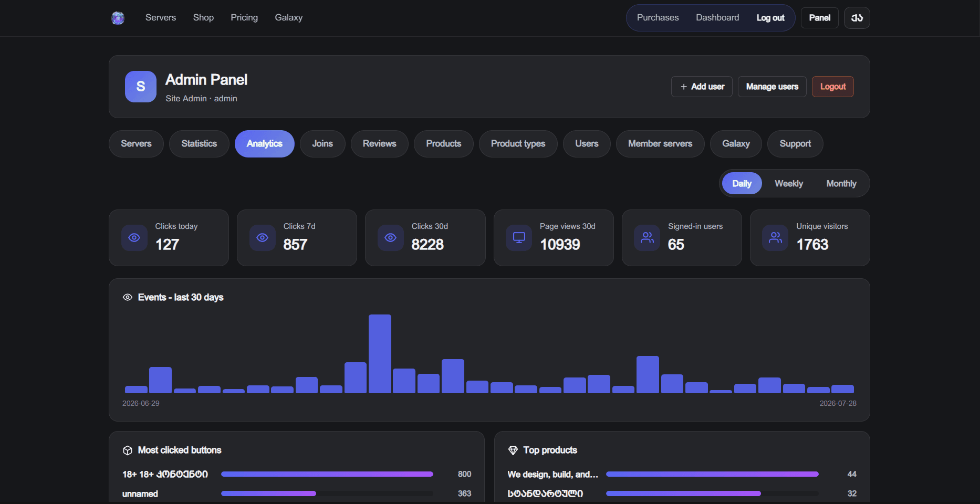Image resolution: width=980 pixels, height=504 pixels.
Task: Click the cube icon beside Most clicked buttons
Action: coord(128,450)
